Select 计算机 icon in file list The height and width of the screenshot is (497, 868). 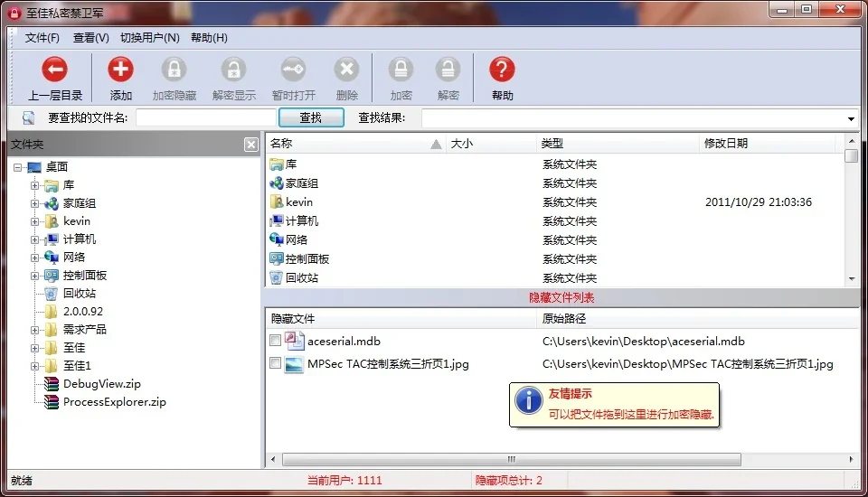tap(277, 220)
